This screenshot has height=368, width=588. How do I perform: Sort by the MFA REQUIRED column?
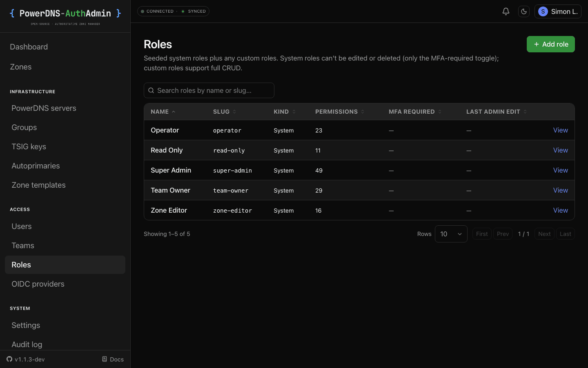(x=415, y=112)
